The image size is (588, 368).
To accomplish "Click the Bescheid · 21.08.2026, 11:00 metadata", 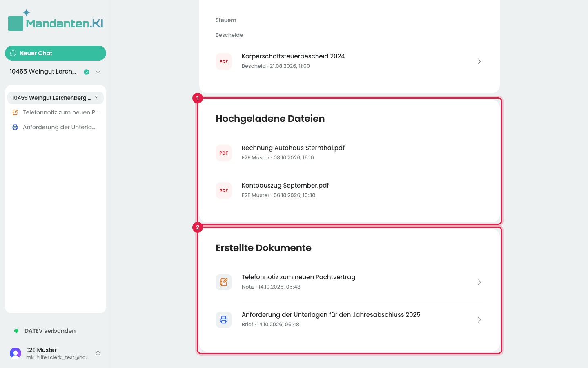I will coord(276,66).
